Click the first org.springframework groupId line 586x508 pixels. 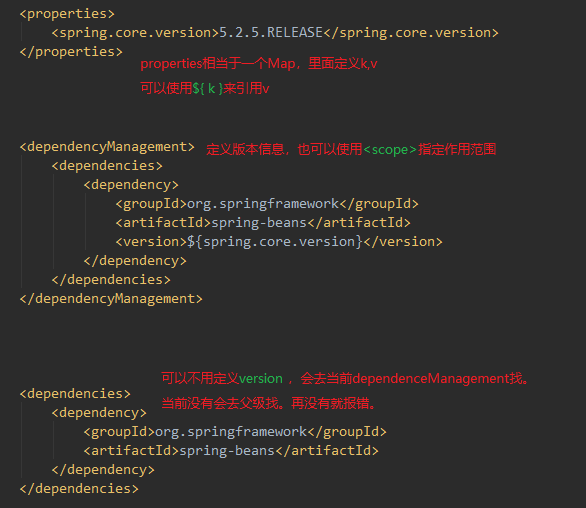tap(267, 204)
